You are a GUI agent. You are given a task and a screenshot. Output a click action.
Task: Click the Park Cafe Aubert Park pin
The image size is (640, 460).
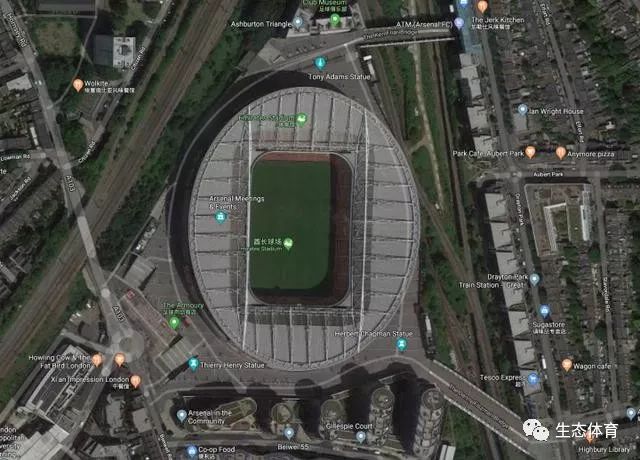pyautogui.click(x=530, y=152)
